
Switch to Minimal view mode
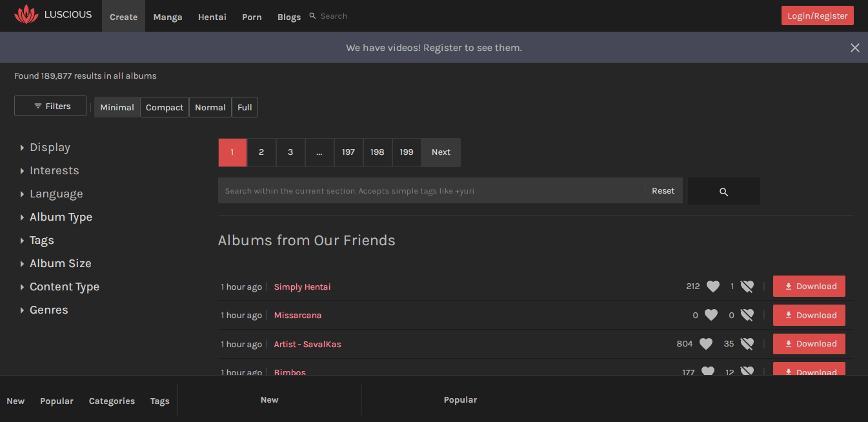[x=117, y=107]
